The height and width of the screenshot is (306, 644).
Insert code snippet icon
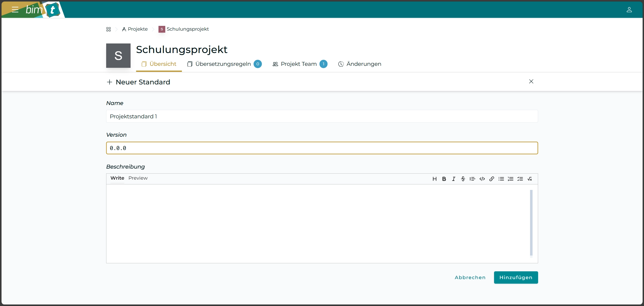tap(482, 179)
